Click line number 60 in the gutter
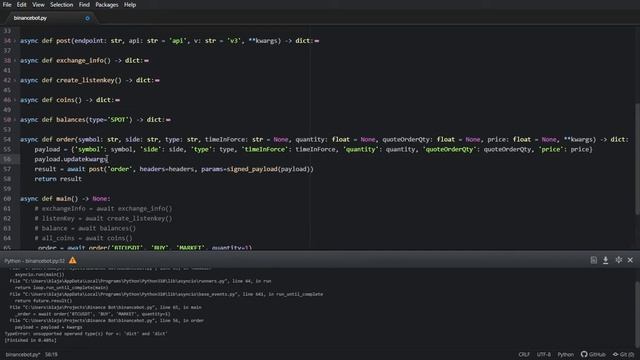Image resolution: width=640 pixels, height=360 pixels. pyautogui.click(x=7, y=199)
